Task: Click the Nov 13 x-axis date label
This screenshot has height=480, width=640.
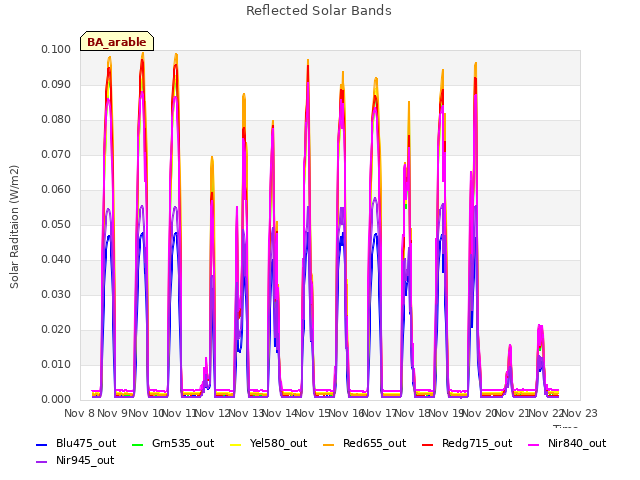Action: (247, 413)
